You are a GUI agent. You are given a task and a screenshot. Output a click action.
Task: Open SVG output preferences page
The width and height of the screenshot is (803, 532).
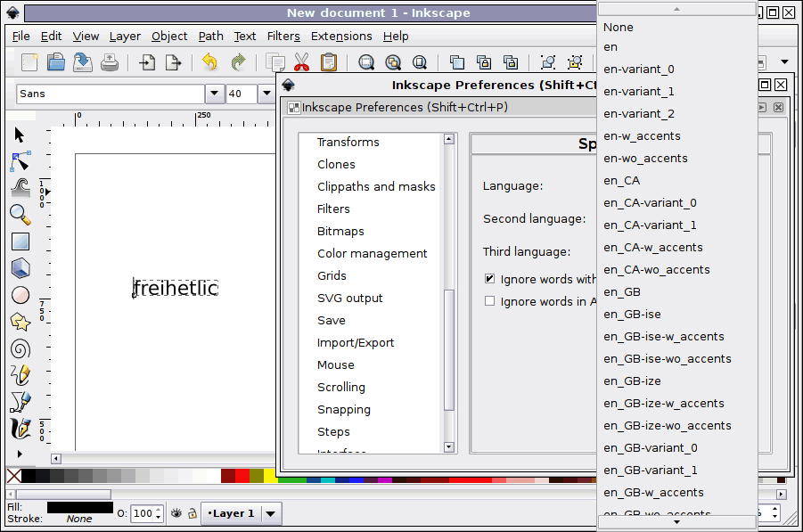point(349,298)
